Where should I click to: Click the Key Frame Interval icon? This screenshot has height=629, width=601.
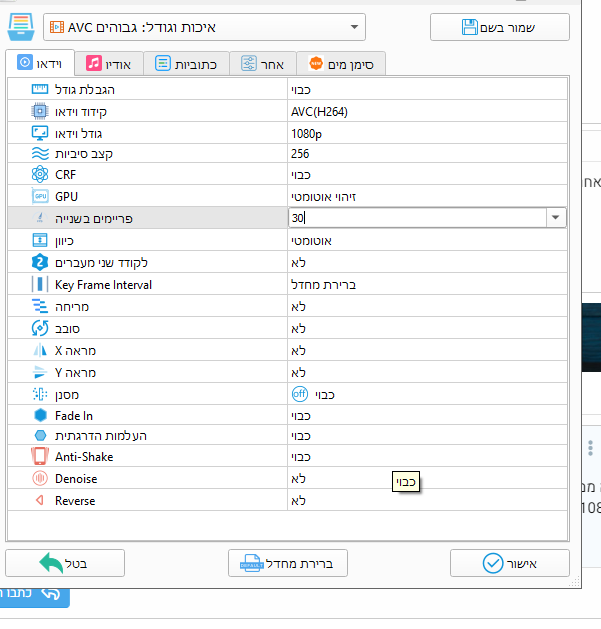40,284
